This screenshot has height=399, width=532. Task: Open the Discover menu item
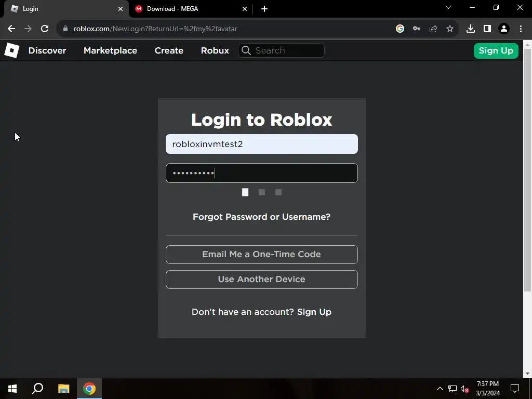47,50
